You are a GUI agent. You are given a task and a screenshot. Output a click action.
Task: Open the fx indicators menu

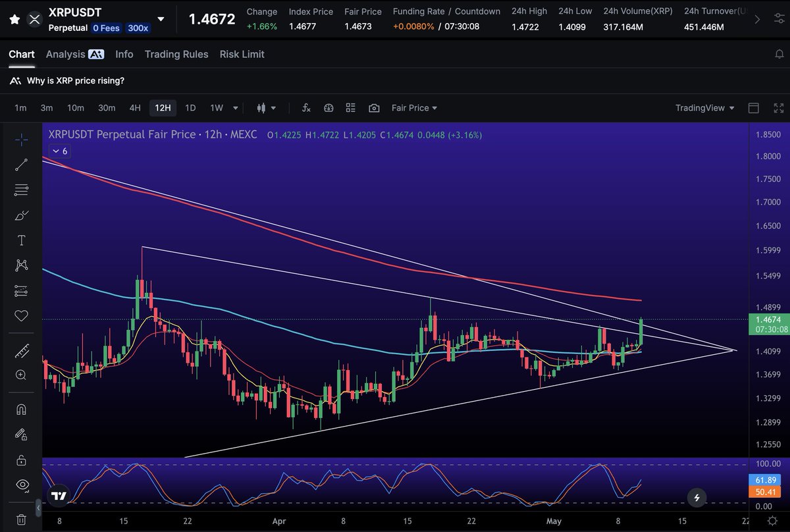[x=306, y=108]
